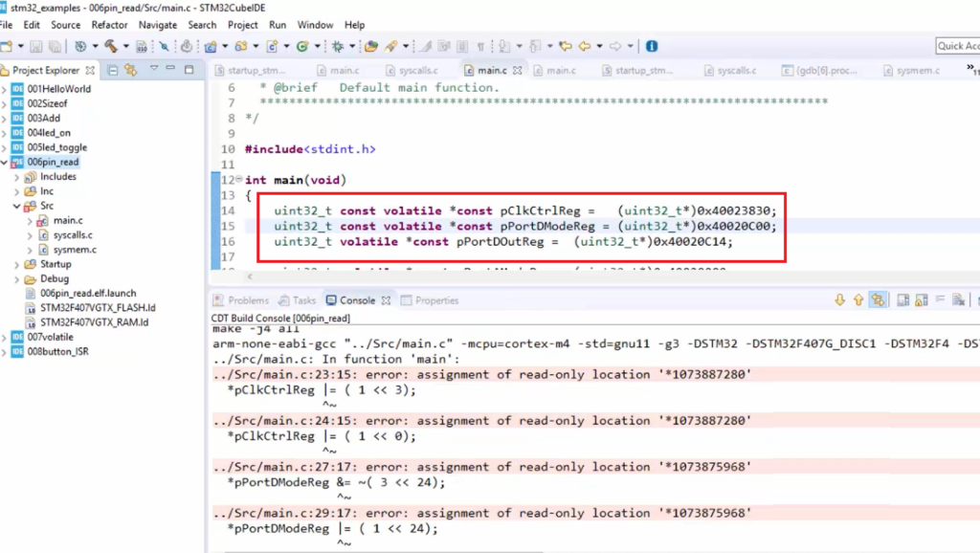Open the Help menu
This screenshot has height=553, width=980.
click(x=354, y=25)
